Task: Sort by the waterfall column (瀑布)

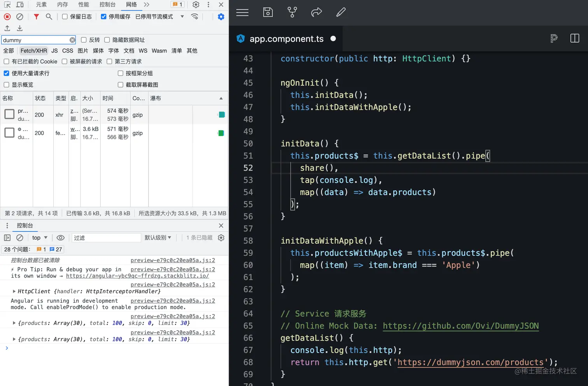Action: pyautogui.click(x=187, y=98)
